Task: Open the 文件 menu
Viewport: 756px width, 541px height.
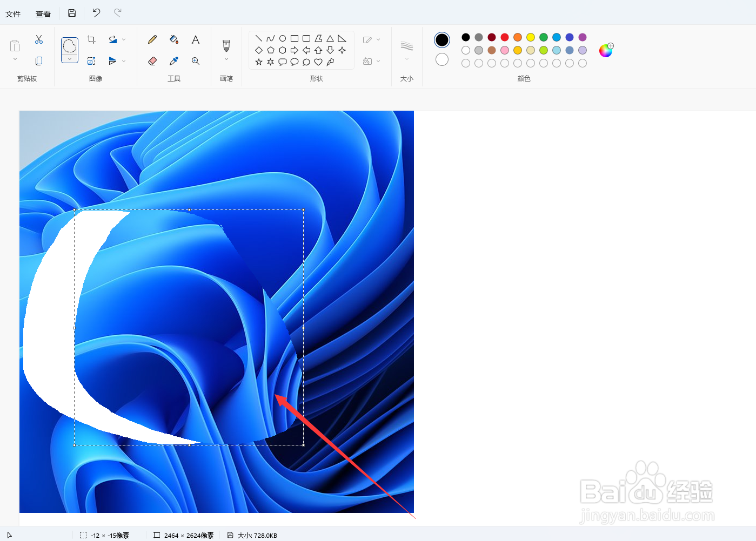Action: pos(13,14)
